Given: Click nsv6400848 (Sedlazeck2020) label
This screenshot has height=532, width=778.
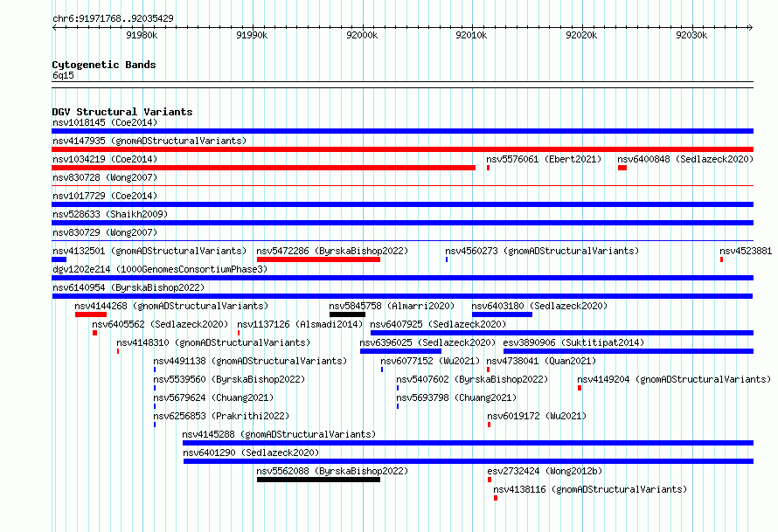Looking at the screenshot, I should tap(685, 159).
